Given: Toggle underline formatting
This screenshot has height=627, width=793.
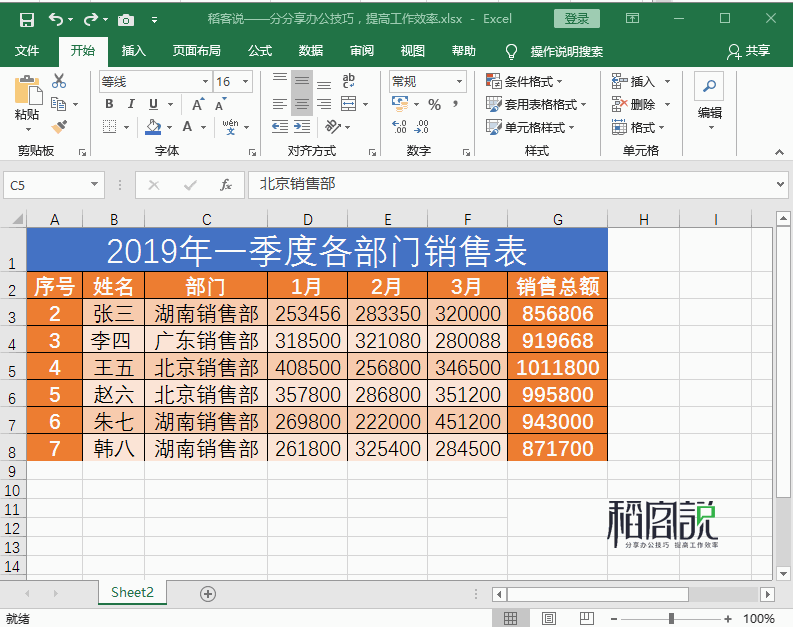Looking at the screenshot, I should (x=153, y=104).
